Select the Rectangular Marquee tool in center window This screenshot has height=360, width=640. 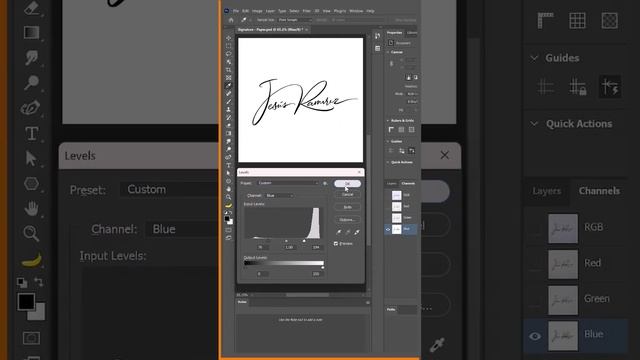229,46
